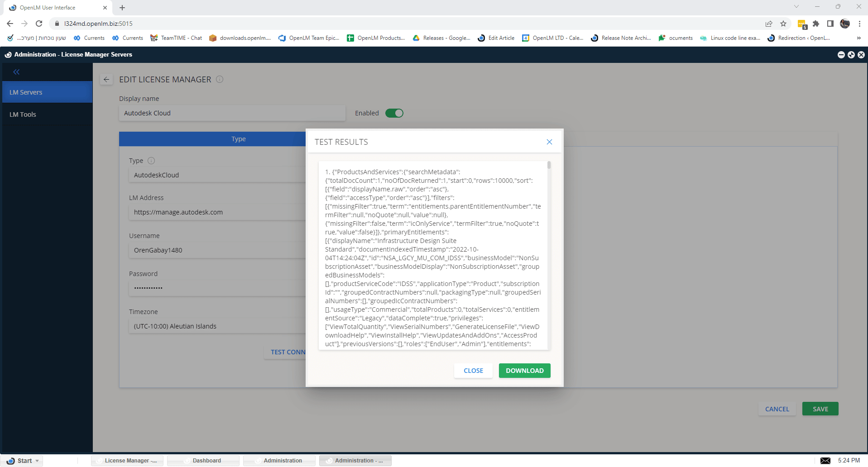Download the test results
868x467 pixels.
tap(524, 370)
